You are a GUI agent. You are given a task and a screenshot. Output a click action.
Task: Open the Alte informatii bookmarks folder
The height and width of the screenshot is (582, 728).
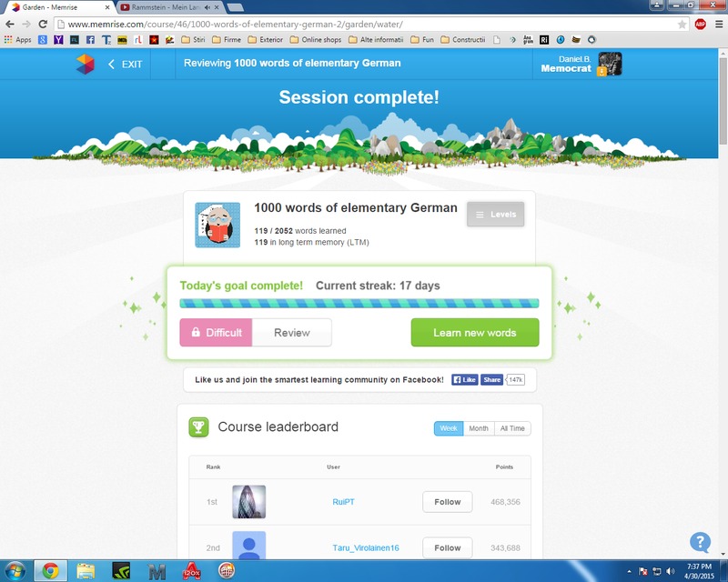tap(376, 40)
